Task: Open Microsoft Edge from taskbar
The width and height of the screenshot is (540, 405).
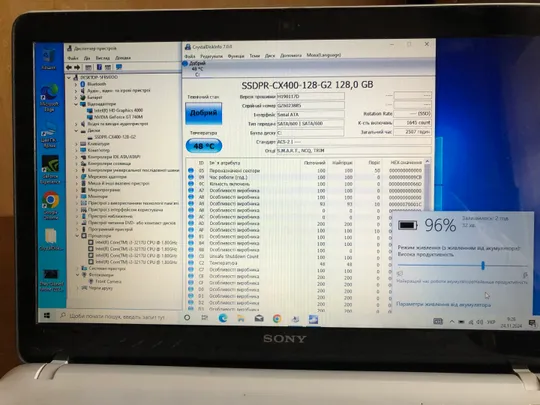Action: click(223, 318)
